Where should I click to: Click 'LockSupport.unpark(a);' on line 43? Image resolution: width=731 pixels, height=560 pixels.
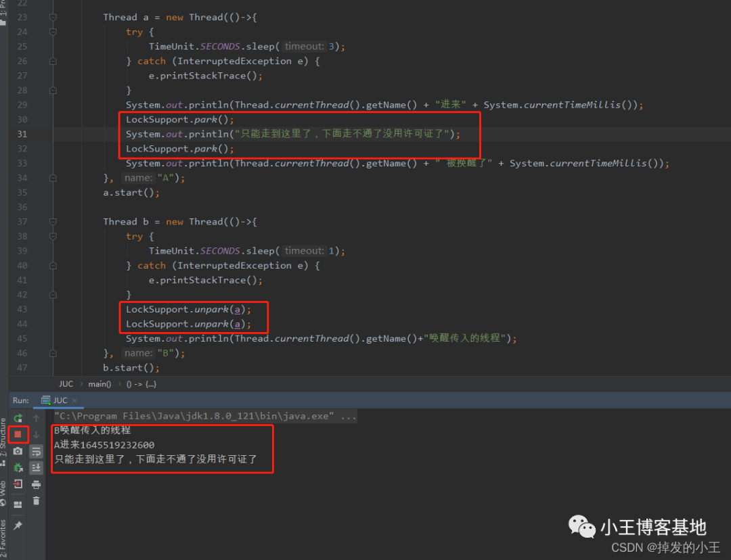[188, 309]
